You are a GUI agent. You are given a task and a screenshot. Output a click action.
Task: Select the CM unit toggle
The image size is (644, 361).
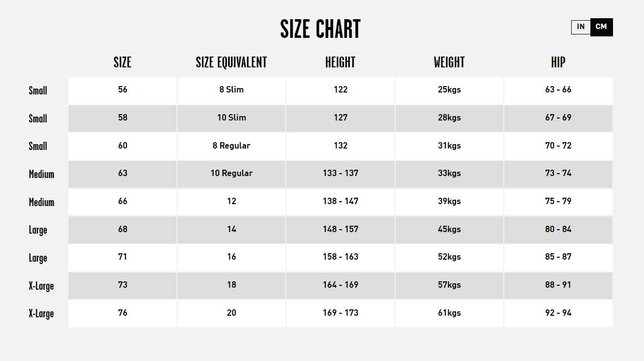click(601, 27)
